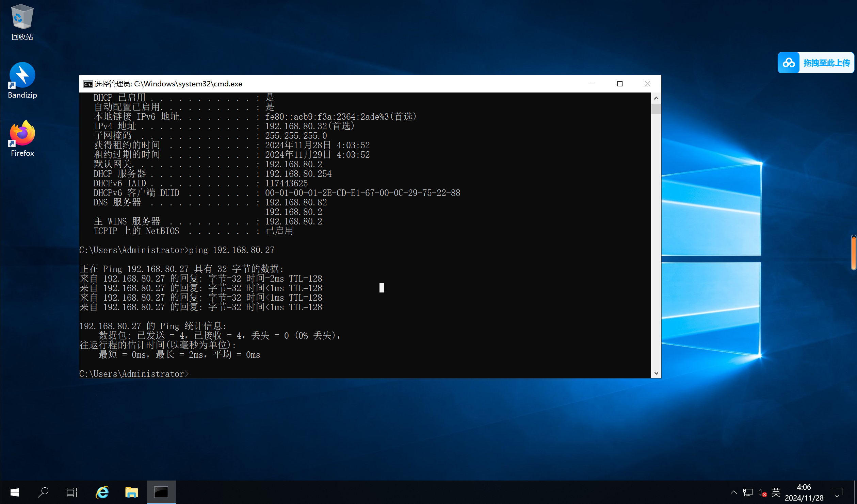857x504 pixels.
Task: Click the cmd scrollbar up arrow
Action: (x=656, y=98)
